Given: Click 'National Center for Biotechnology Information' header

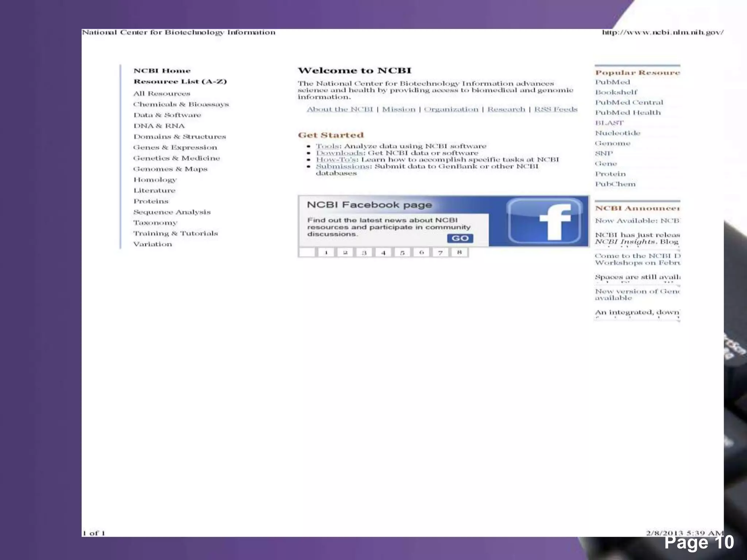Looking at the screenshot, I should coord(178,32).
